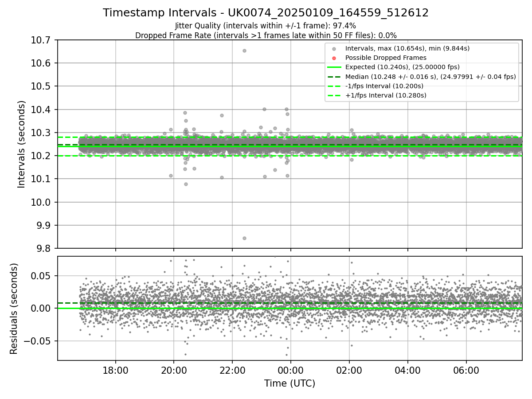Click legend entry '-1/fps Interval (10.200s)'
This screenshot has width=532, height=399.
[x=384, y=86]
